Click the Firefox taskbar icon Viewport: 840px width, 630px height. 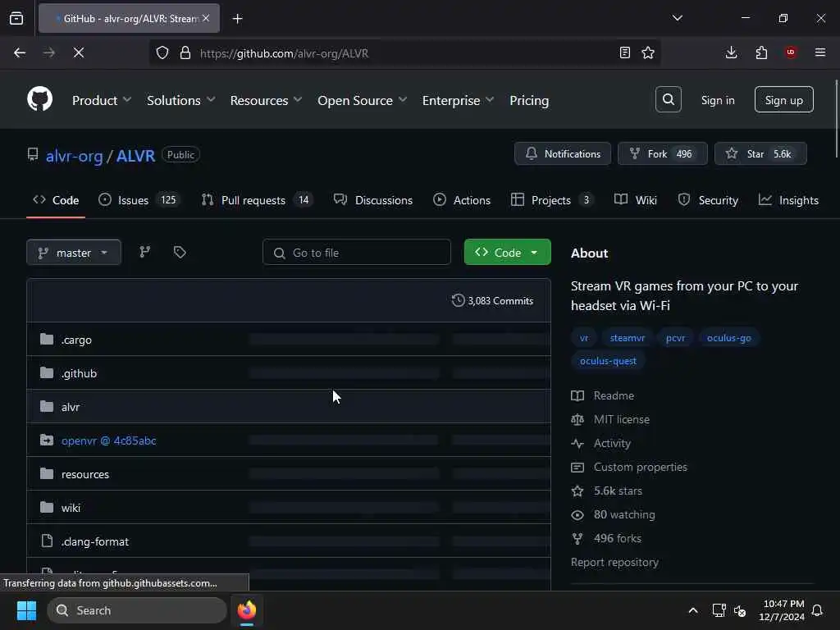coord(247,610)
